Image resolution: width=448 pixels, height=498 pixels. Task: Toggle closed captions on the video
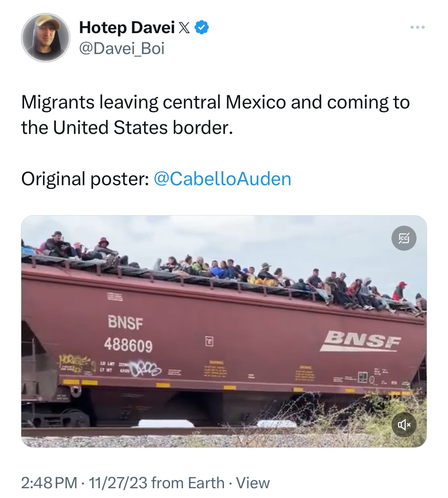point(404,238)
